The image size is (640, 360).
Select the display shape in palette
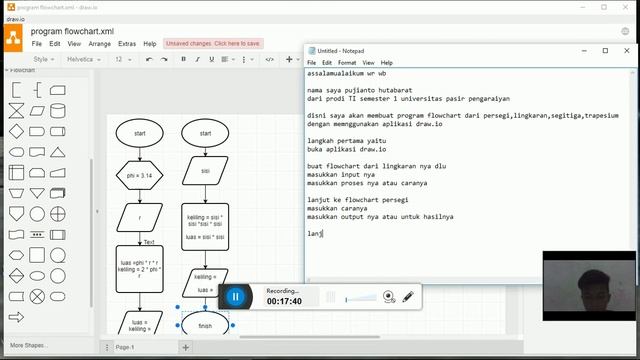[16, 152]
